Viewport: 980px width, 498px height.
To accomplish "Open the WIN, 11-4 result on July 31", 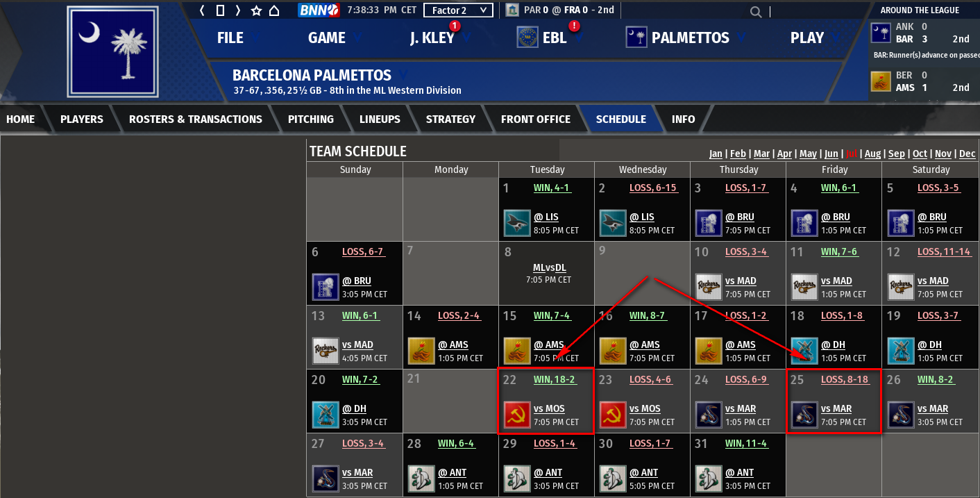I will click(746, 443).
